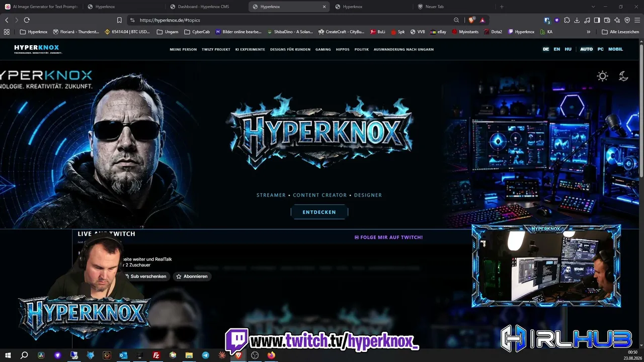Open the Extensions puzzle-piece menu

pyautogui.click(x=567, y=20)
